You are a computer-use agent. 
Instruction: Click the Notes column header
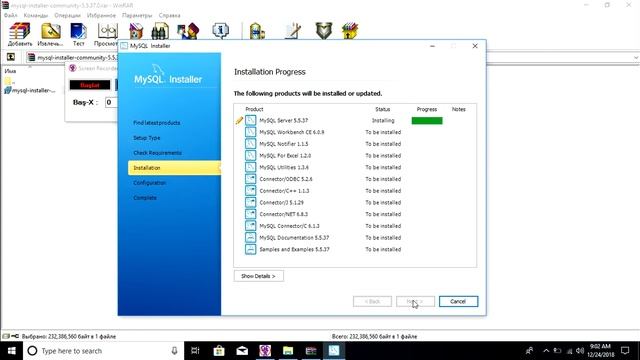click(459, 109)
